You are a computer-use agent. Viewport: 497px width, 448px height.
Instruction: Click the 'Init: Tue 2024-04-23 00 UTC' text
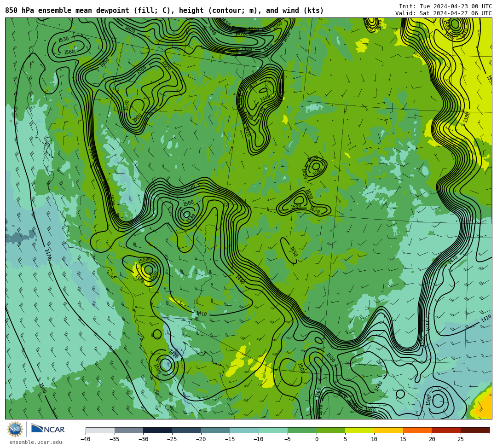point(445,6)
